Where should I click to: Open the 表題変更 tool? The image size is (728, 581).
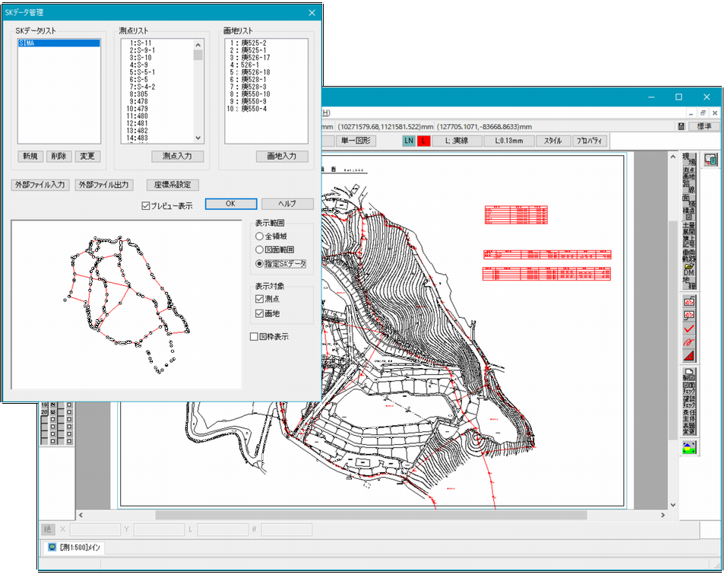[689, 429]
